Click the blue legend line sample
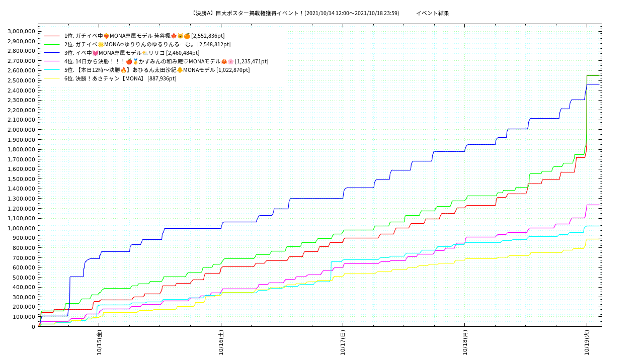This screenshot has width=644, height=362. (52, 53)
